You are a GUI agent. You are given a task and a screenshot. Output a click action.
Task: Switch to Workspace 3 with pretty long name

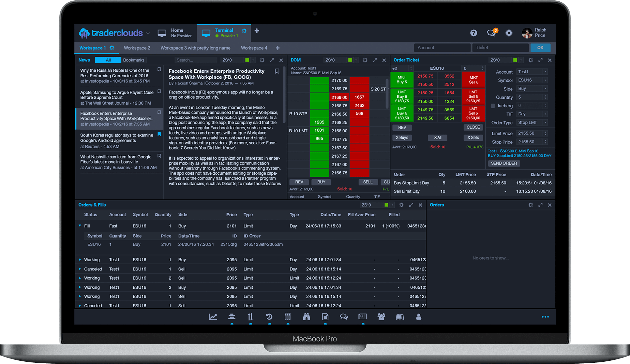pos(195,48)
